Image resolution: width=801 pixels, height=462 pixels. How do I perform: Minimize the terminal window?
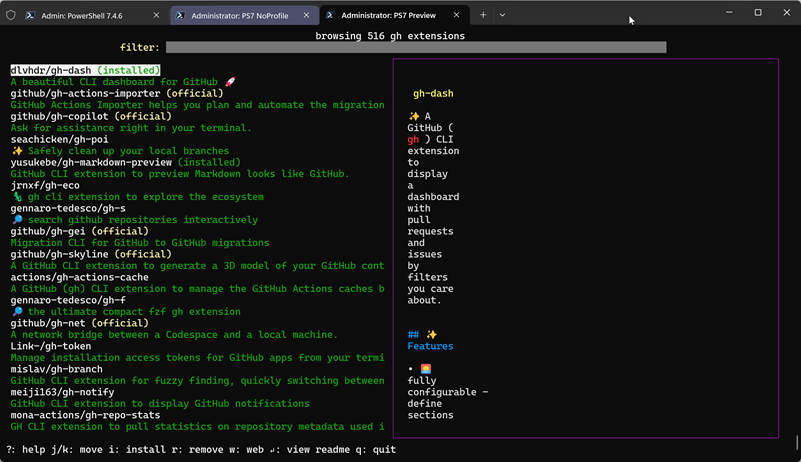pos(729,12)
